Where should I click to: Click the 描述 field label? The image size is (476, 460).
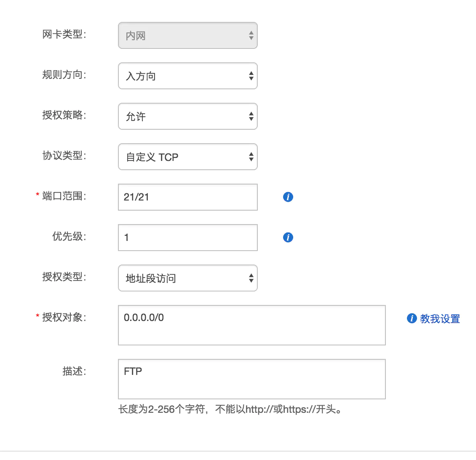pyautogui.click(x=74, y=371)
